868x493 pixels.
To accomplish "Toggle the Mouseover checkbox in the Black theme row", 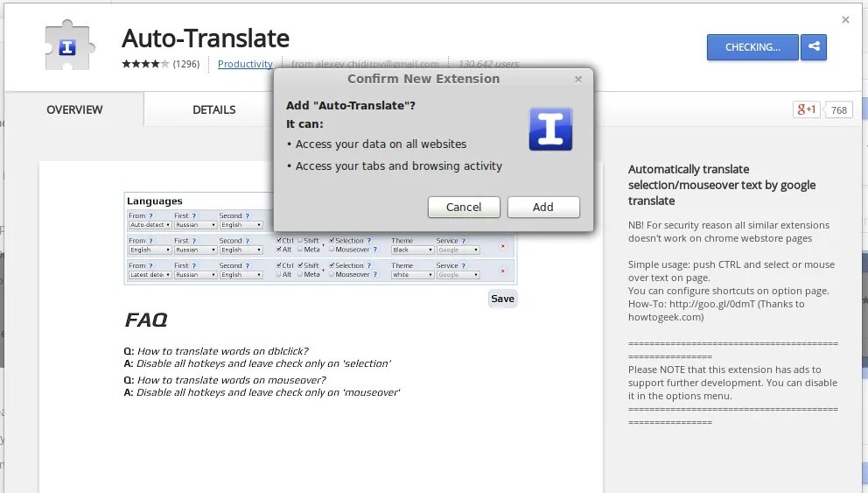I will pos(332,250).
